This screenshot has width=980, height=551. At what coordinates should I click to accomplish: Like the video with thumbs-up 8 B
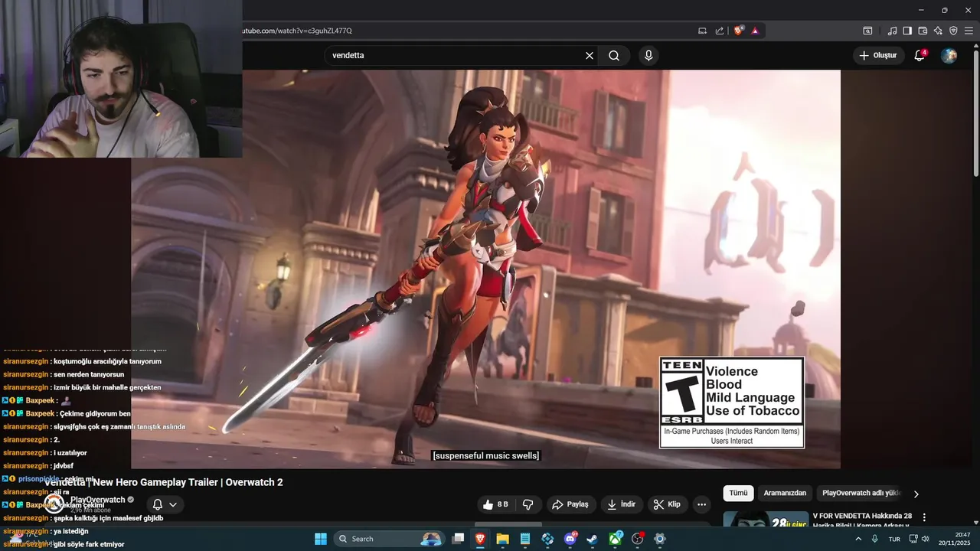click(x=495, y=504)
